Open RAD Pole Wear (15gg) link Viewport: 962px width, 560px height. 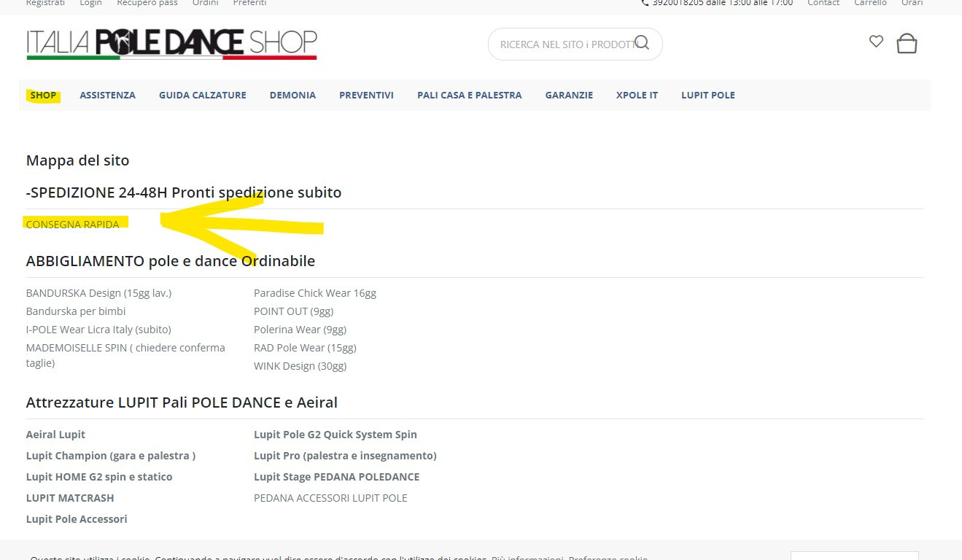click(x=305, y=348)
